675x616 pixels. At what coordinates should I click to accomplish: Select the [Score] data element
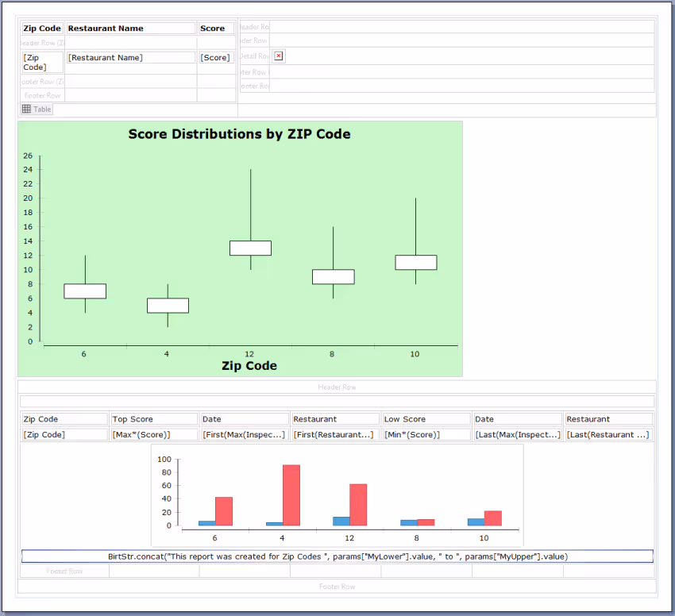[x=216, y=58]
